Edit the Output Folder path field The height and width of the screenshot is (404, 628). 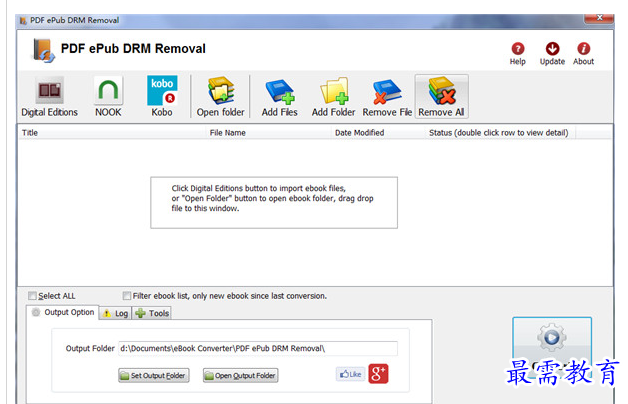coord(258,348)
